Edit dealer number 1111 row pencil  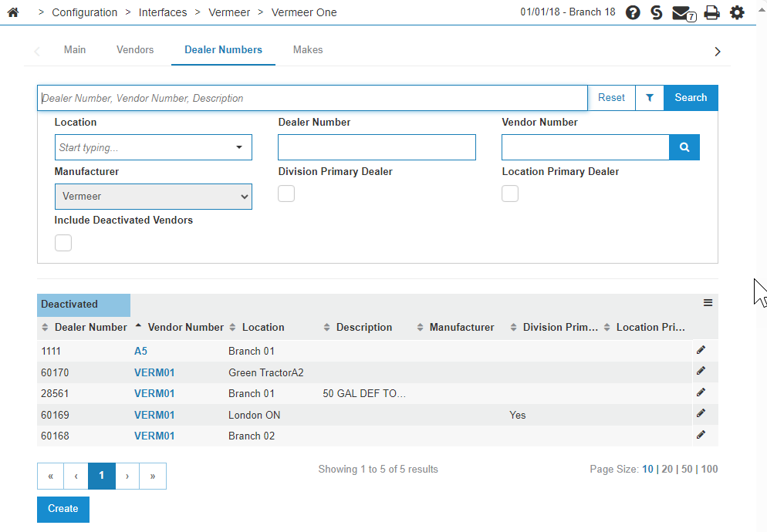pos(701,350)
